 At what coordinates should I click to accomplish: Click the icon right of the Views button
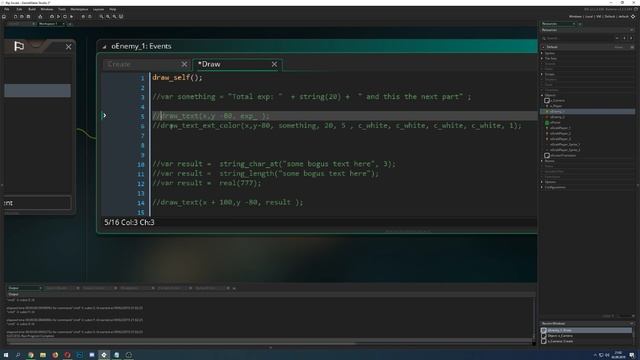[632, 47]
